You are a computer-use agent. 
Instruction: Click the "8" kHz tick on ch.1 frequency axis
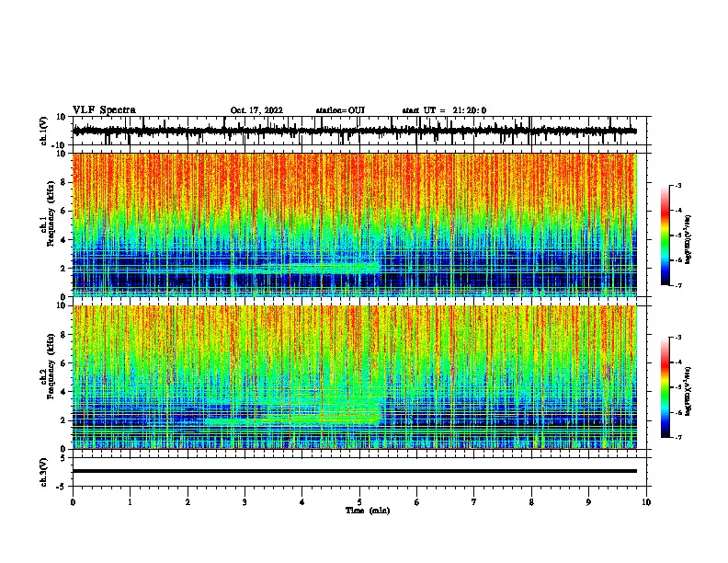coord(63,182)
